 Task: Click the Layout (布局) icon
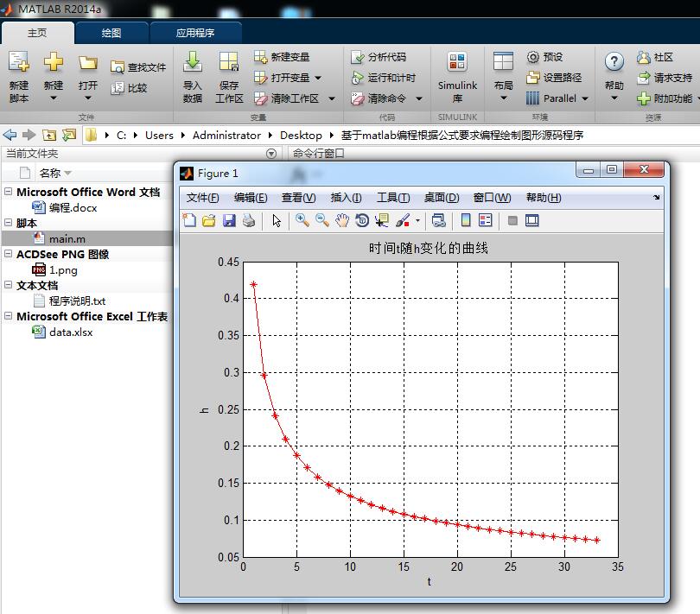click(x=503, y=61)
